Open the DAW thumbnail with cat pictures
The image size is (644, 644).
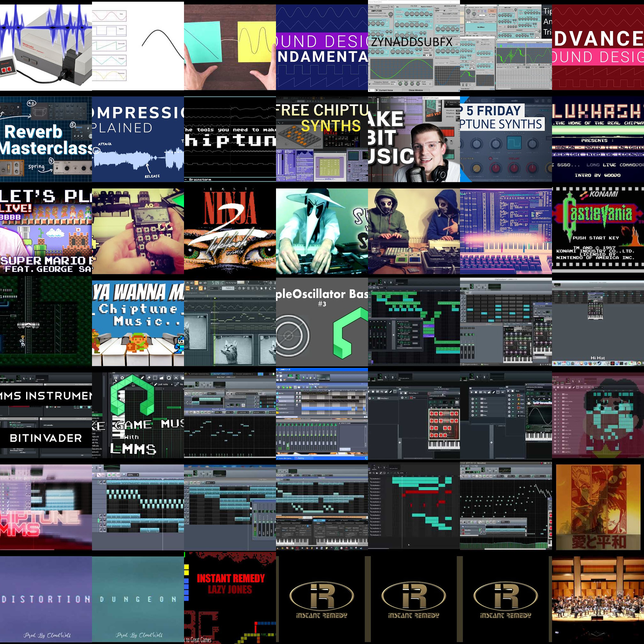pyautogui.click(x=230, y=324)
